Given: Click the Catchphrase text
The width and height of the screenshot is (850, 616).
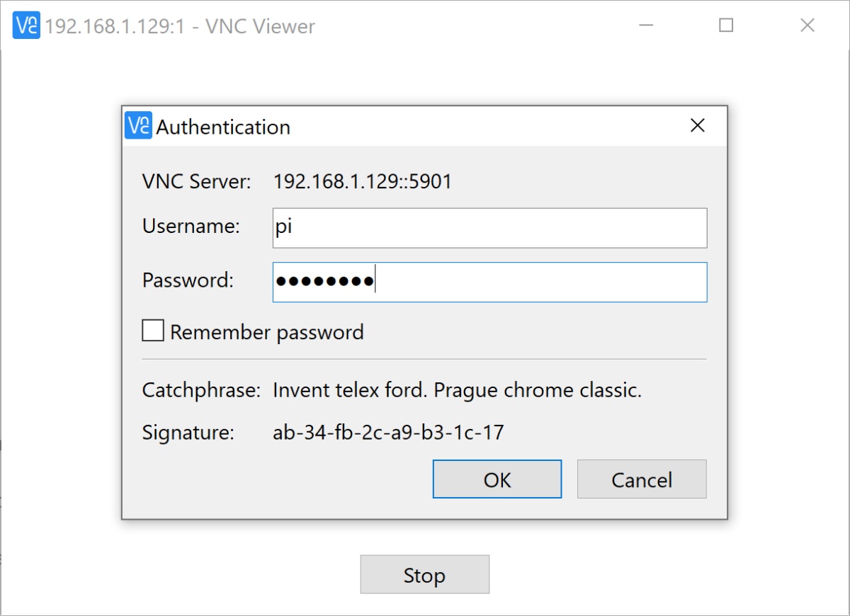Looking at the screenshot, I should [457, 389].
